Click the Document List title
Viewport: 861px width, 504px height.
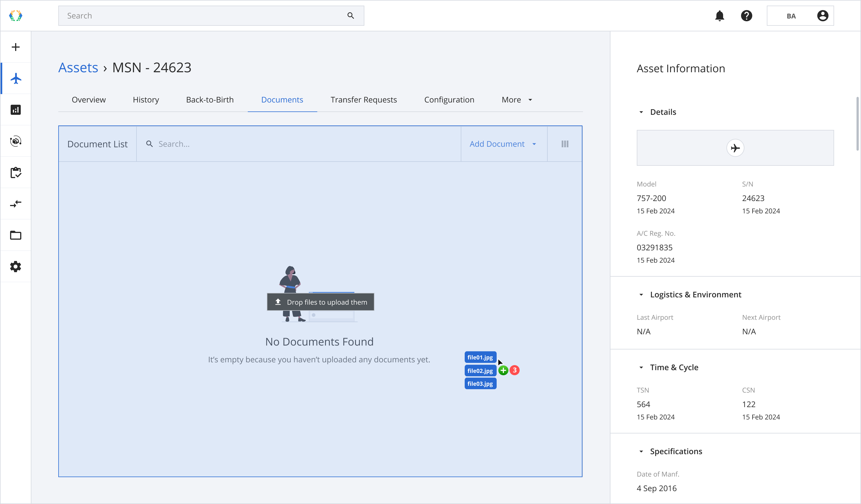click(97, 144)
